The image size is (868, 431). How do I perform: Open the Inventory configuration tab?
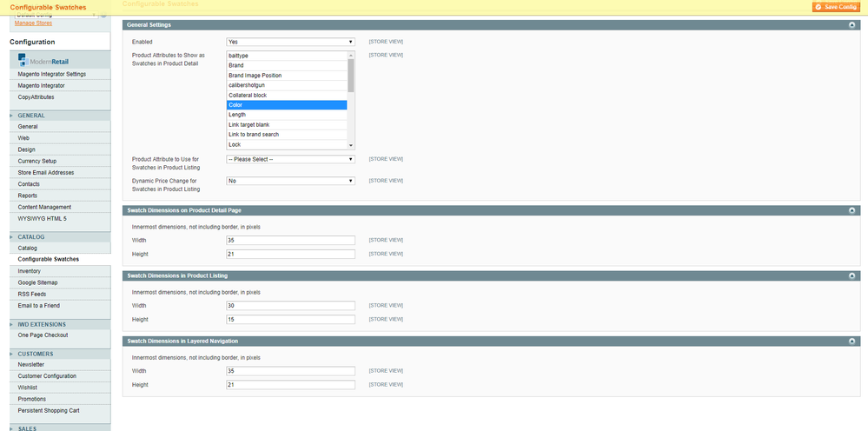30,271
